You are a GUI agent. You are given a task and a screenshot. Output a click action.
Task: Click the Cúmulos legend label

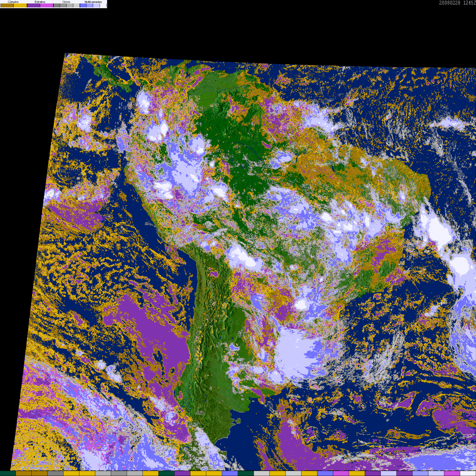[x=13, y=2]
